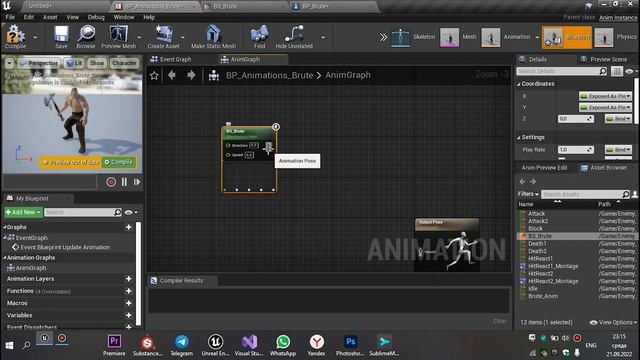Viewport: 640px width, 360px height.
Task: Search icon in Details panel
Action: pos(603,71)
